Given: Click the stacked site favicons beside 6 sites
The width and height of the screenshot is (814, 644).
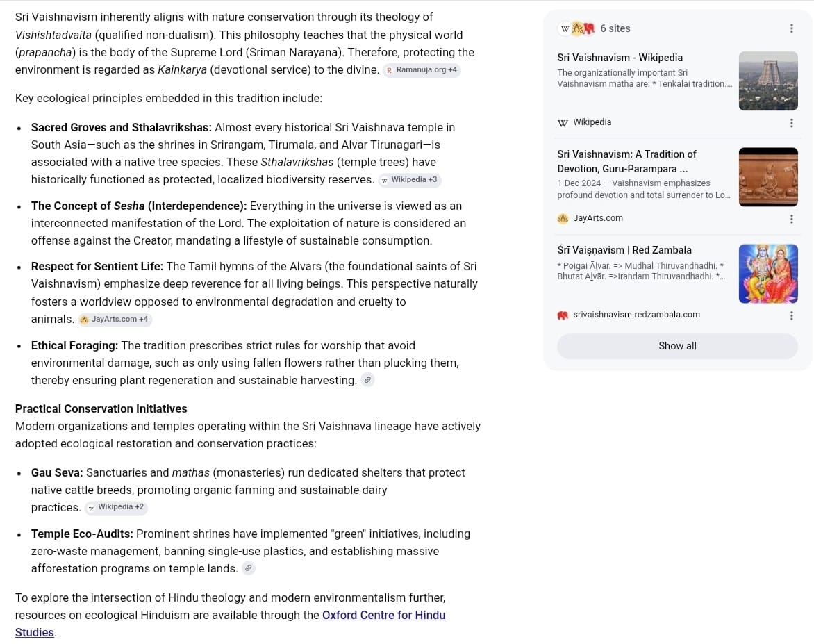Looking at the screenshot, I should (x=576, y=28).
